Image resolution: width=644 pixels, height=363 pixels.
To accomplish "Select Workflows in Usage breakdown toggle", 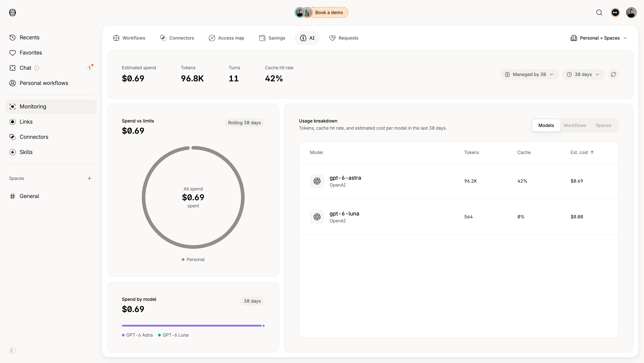I will (x=574, y=125).
